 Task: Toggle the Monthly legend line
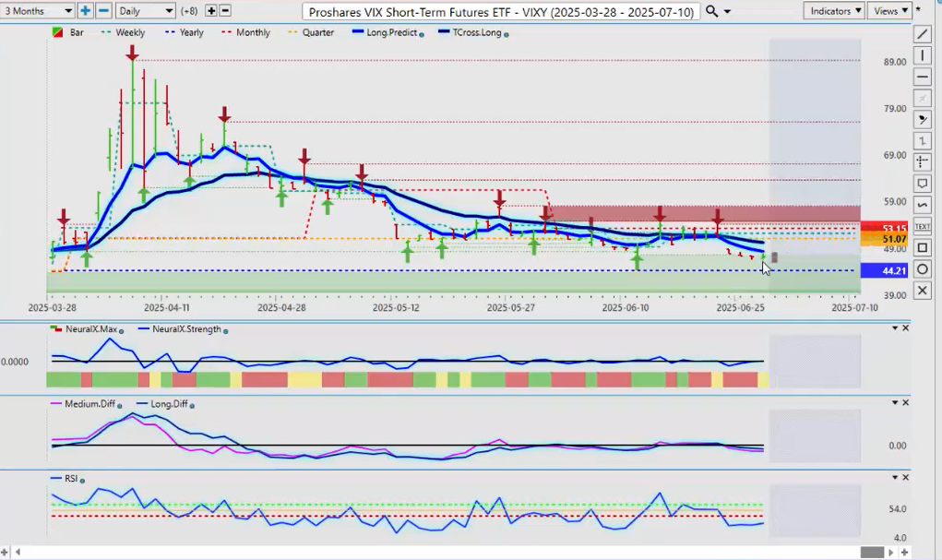(x=245, y=32)
